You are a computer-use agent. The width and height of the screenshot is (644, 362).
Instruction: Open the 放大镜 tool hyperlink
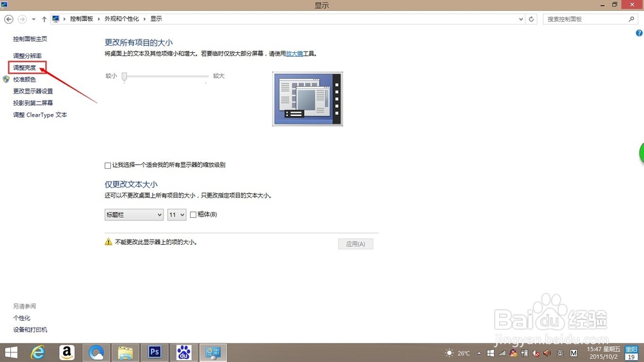(x=294, y=54)
